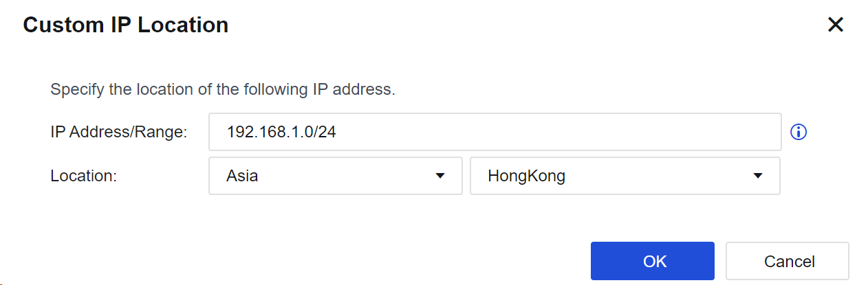Viewport: 868px width, 285px height.
Task: Click the arrow on the HongKong dropdown
Action: click(758, 176)
